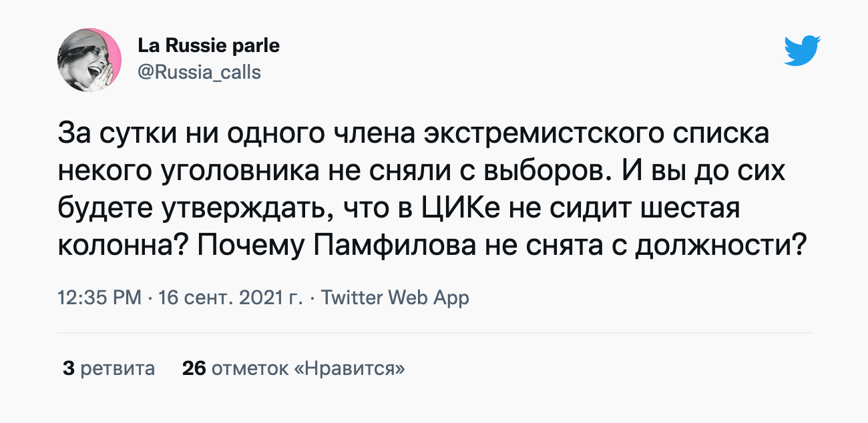Image resolution: width=868 pixels, height=423 pixels.
Task: View the "3 ретвита" retweets list
Action: [109, 368]
